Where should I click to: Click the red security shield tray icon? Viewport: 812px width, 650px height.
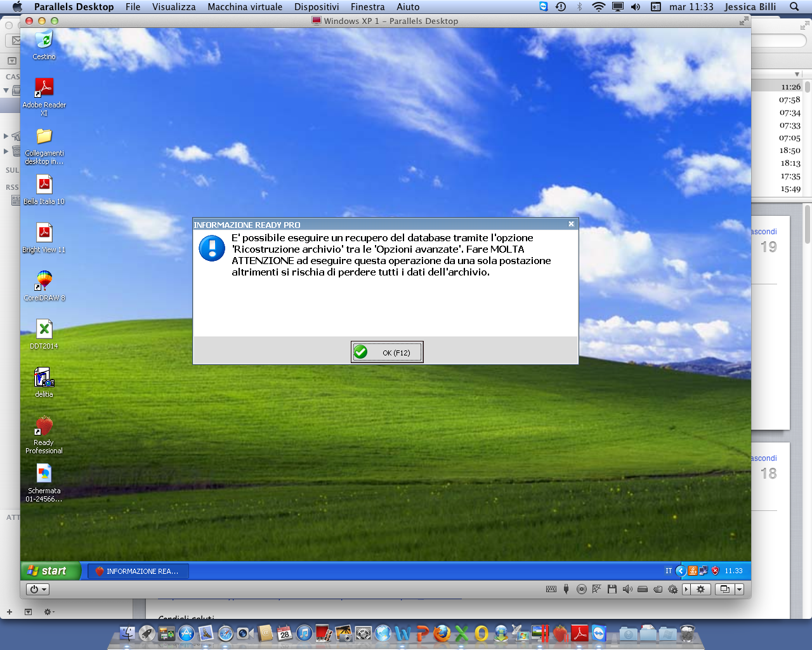coord(715,571)
